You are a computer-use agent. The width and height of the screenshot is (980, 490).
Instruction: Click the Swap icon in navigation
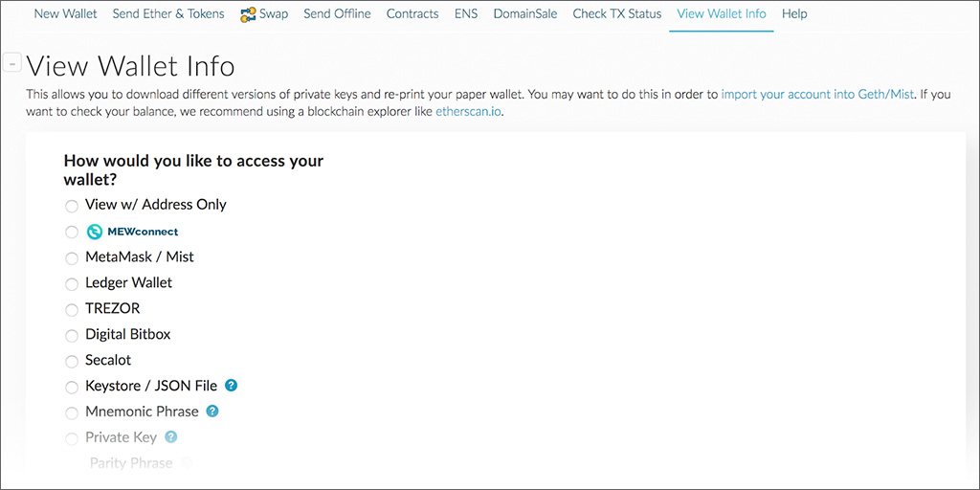click(248, 14)
